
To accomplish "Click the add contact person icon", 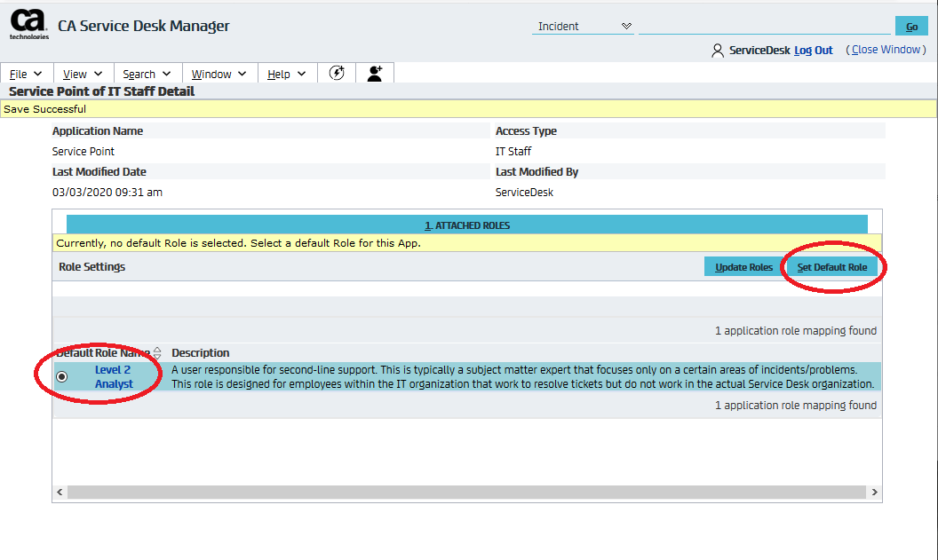I will coord(375,73).
